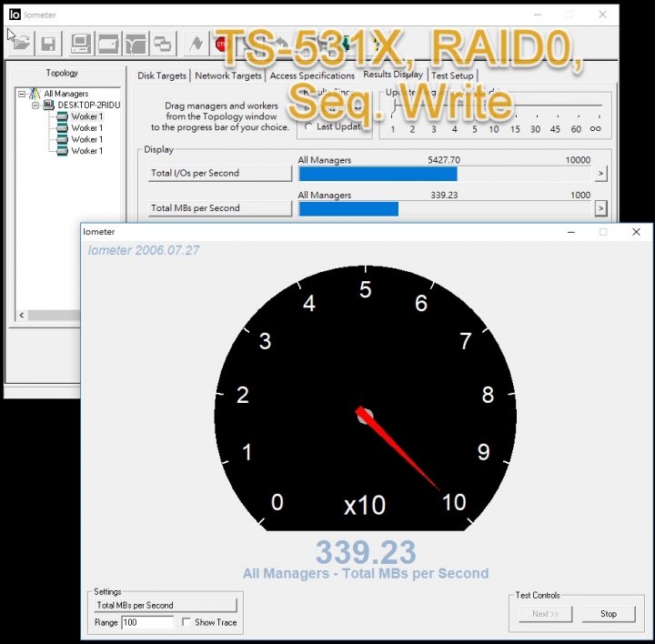Change metric via Settings Total MBs per Second
The height and width of the screenshot is (644, 655).
166,605
